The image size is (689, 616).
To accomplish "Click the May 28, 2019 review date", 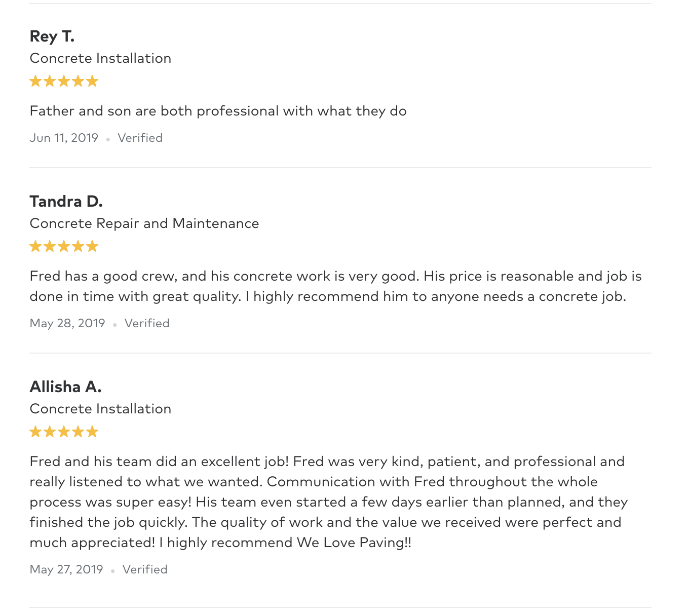I will tap(67, 323).
